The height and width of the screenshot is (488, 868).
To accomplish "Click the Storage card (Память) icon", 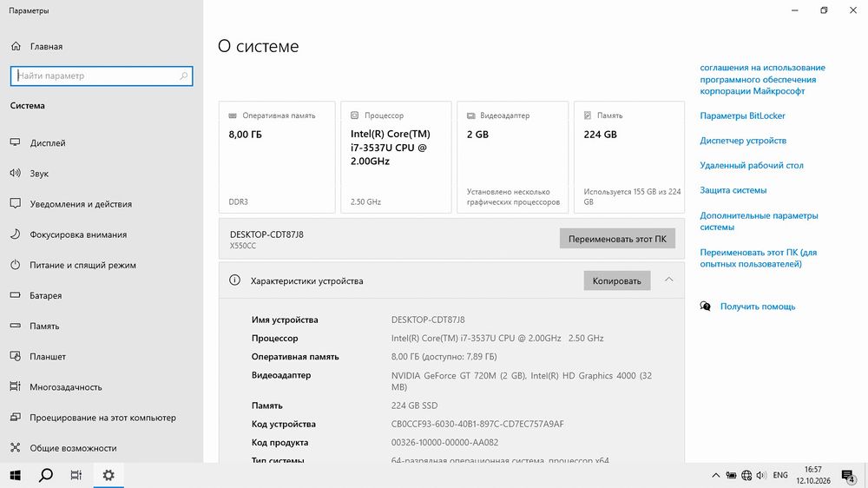I will [x=588, y=115].
